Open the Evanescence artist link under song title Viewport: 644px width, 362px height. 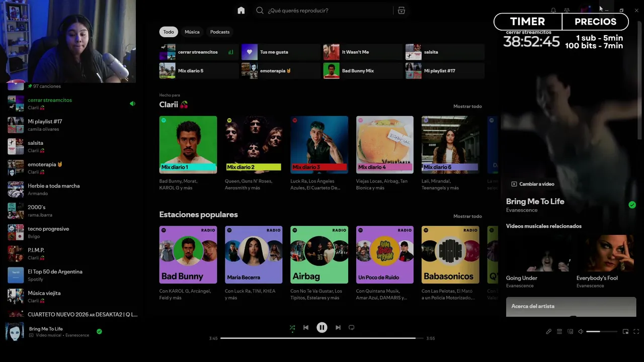(521, 210)
